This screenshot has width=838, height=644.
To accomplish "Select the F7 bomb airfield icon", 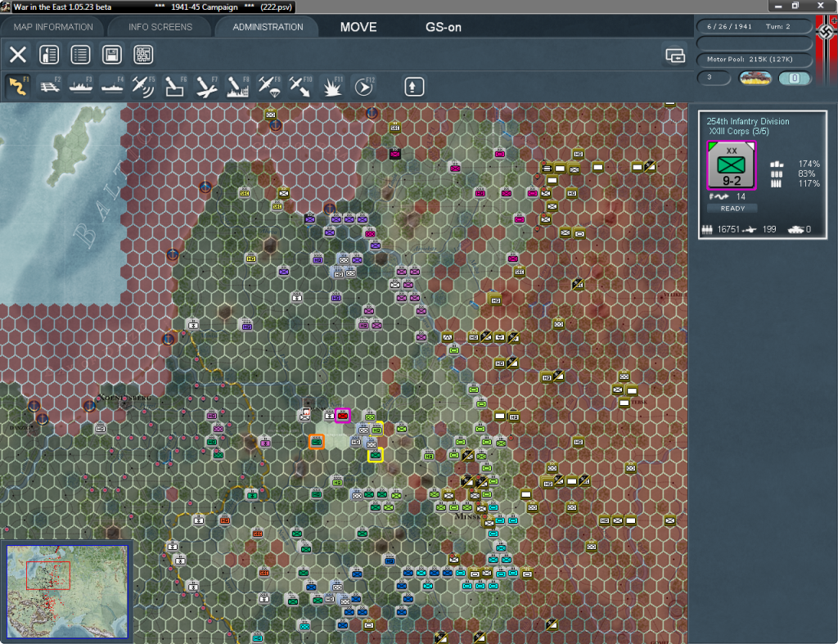I will [x=206, y=87].
